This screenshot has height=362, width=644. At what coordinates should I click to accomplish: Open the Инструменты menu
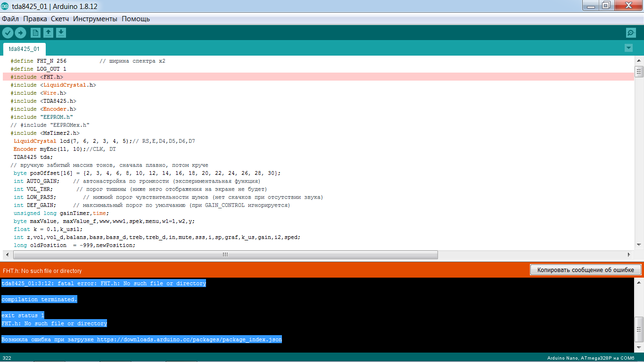click(95, 19)
